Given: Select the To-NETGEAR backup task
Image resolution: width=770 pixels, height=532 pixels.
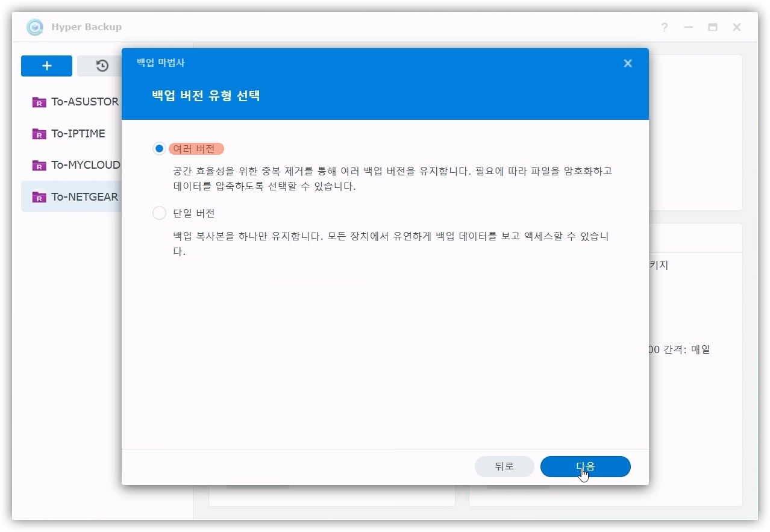Looking at the screenshot, I should click(84, 197).
